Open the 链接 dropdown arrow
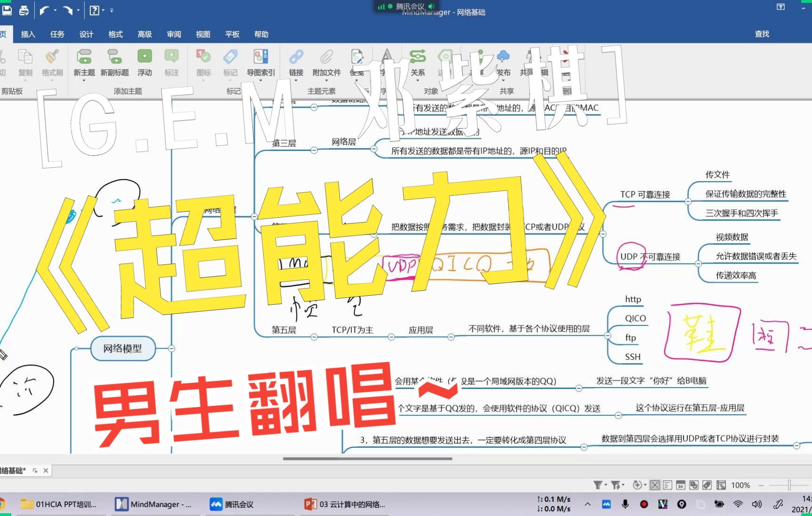The height and width of the screenshot is (516, 812). [296, 81]
